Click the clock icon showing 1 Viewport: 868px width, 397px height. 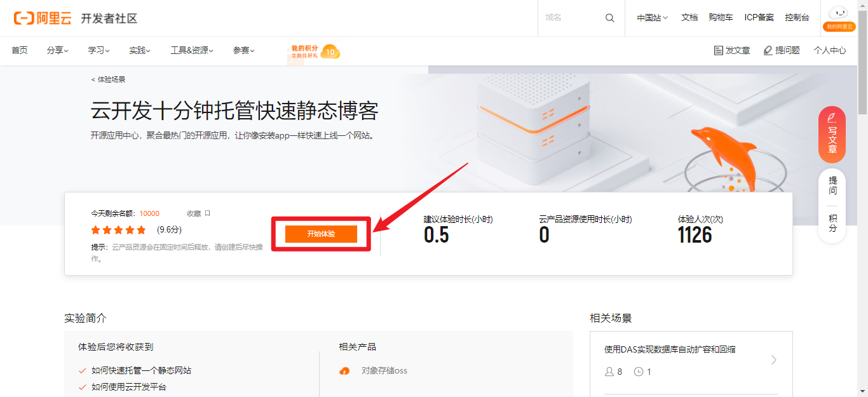coord(639,372)
